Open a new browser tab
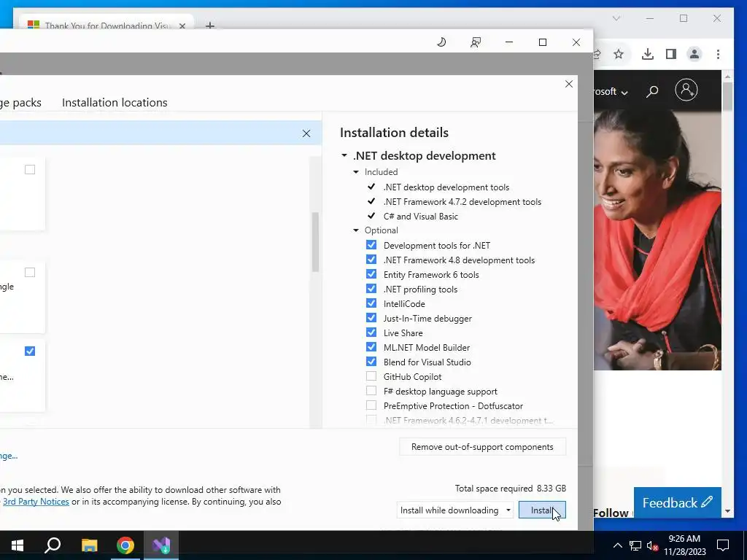Image resolution: width=747 pixels, height=560 pixels. click(x=209, y=26)
